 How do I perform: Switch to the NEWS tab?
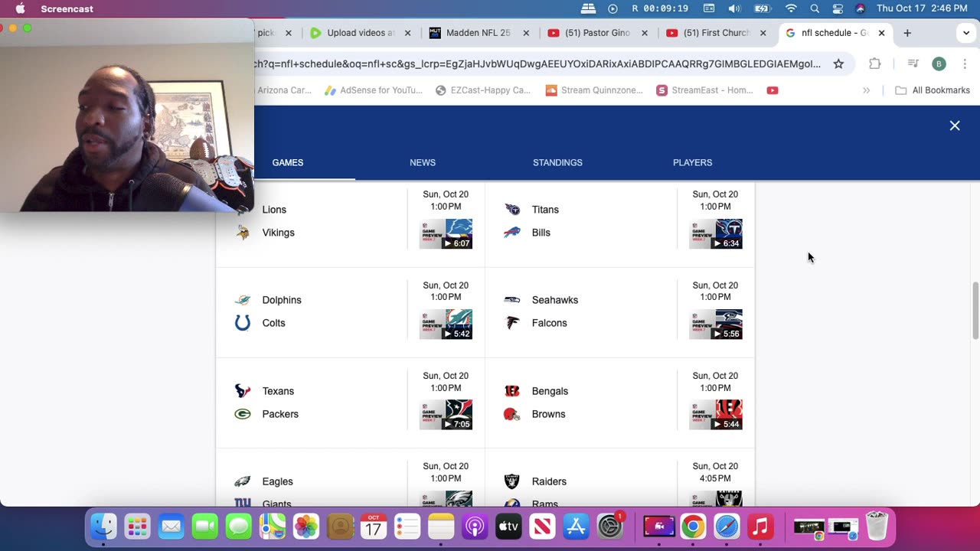click(423, 162)
